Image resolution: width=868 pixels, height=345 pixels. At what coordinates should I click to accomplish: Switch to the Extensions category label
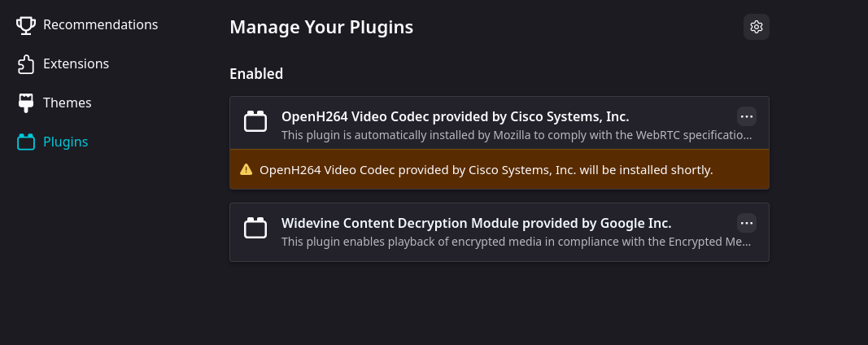coord(76,64)
